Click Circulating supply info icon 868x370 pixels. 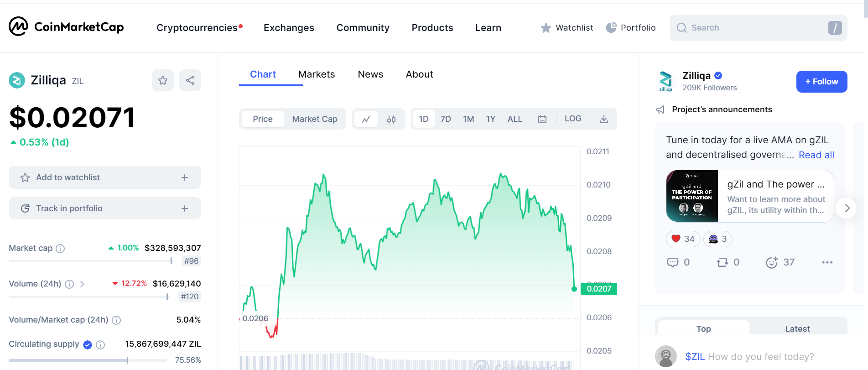100,345
